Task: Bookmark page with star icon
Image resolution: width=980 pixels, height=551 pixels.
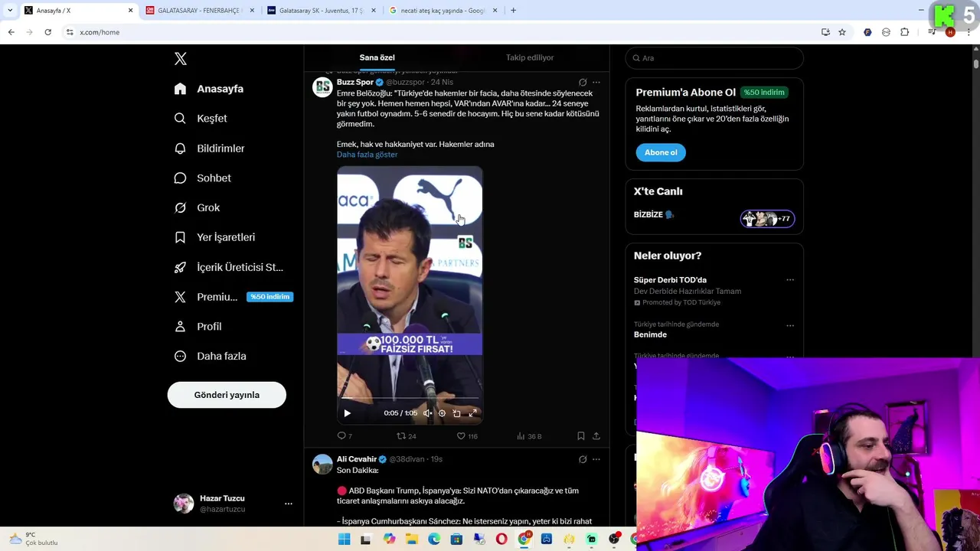Action: coord(842,32)
